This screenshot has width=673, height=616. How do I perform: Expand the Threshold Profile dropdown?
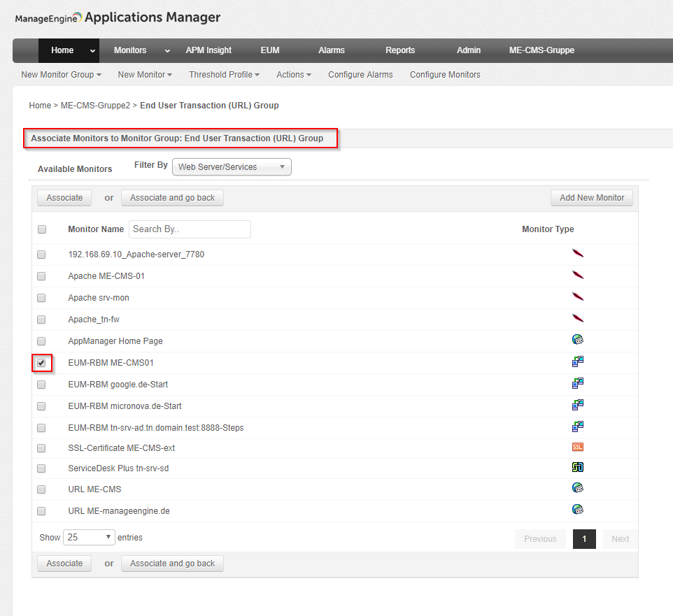(225, 75)
